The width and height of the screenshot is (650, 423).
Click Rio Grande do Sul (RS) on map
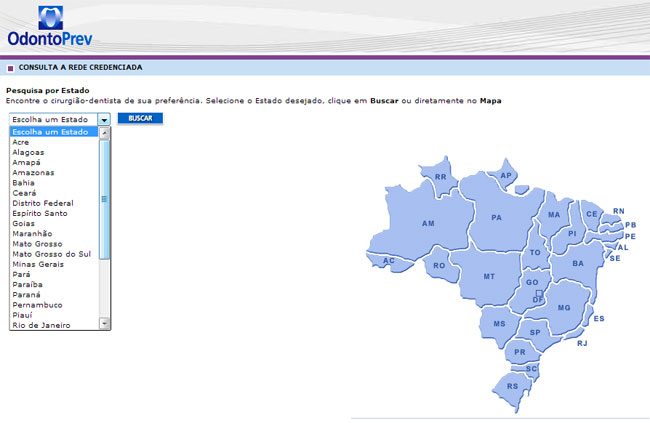coord(512,386)
